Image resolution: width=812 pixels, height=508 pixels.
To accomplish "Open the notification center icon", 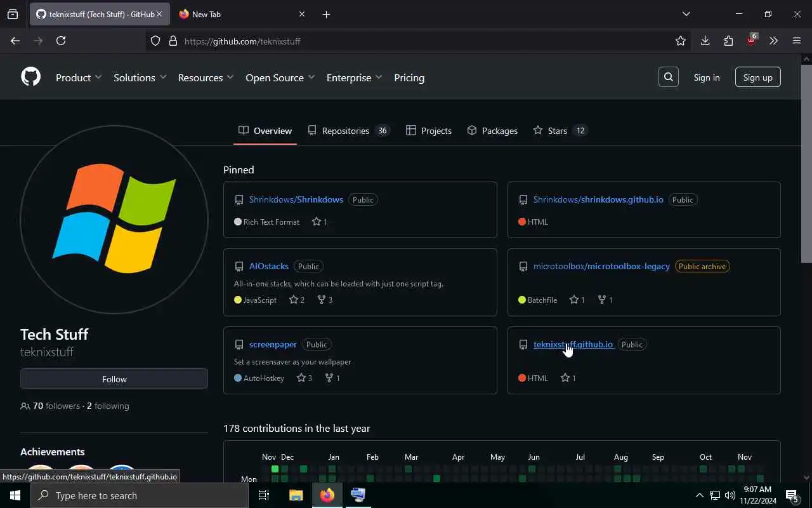I will [792, 495].
